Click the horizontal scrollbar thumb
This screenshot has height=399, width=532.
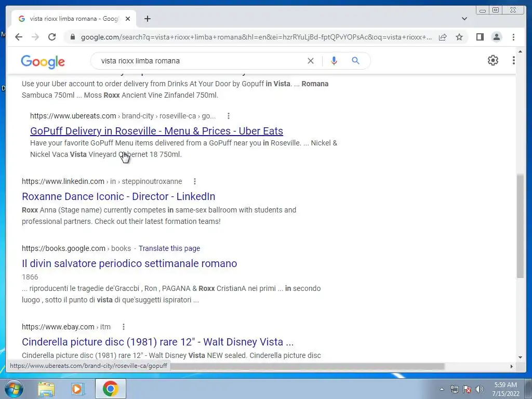coord(307,366)
